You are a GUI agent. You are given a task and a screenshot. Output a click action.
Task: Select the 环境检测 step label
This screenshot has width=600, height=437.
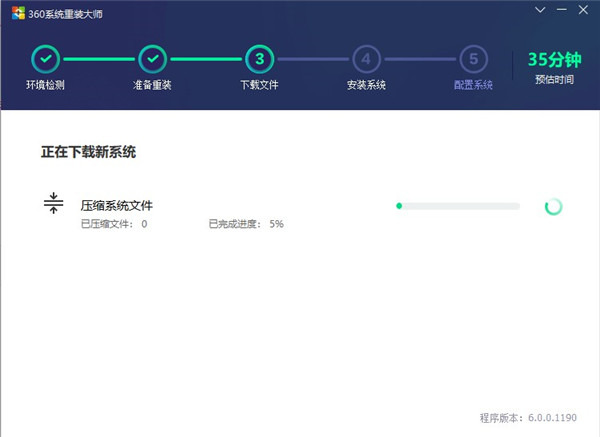[x=45, y=85]
